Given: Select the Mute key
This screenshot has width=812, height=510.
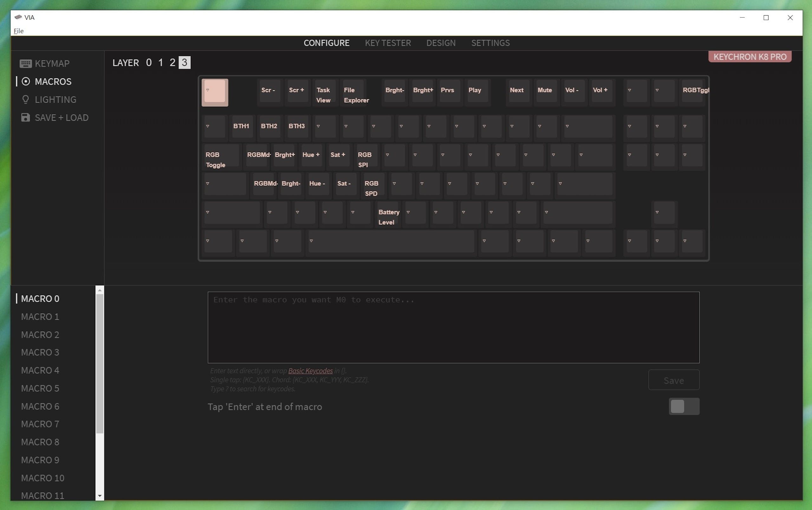Looking at the screenshot, I should (547, 92).
